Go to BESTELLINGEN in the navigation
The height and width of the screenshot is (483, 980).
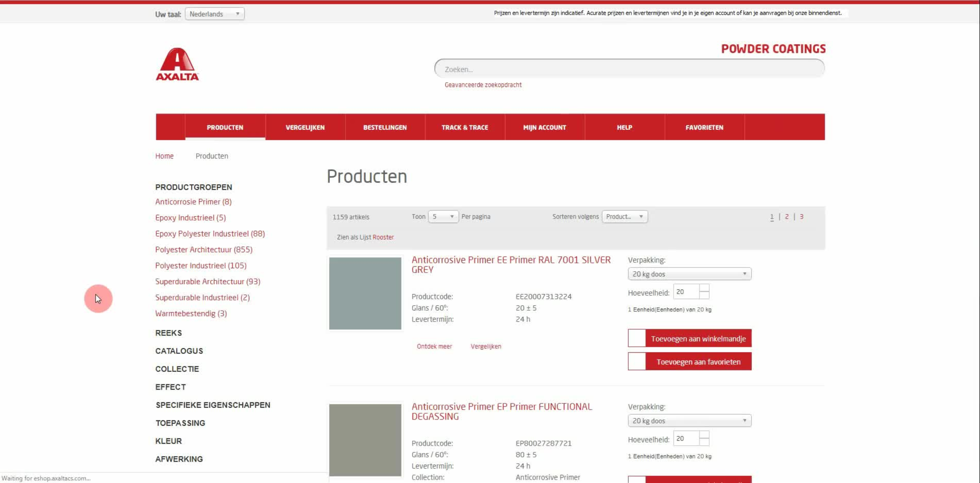click(x=385, y=127)
